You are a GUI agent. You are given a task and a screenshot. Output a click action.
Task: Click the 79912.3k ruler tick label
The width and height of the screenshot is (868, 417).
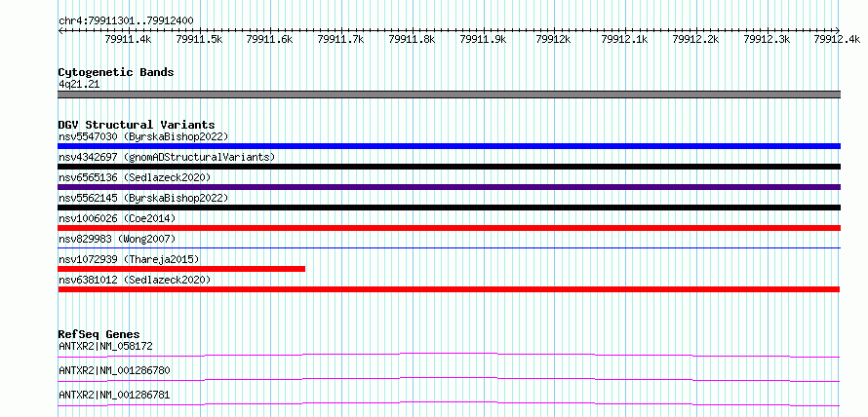[x=767, y=39]
